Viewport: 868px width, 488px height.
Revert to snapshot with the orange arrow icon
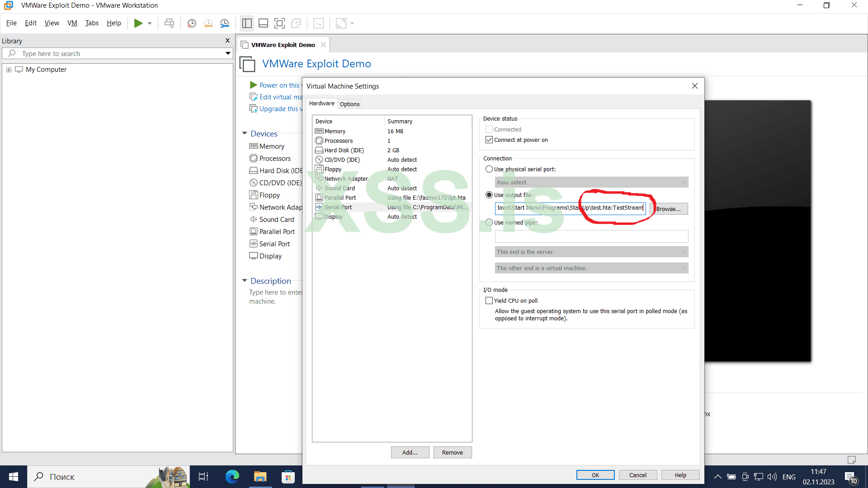tap(208, 23)
